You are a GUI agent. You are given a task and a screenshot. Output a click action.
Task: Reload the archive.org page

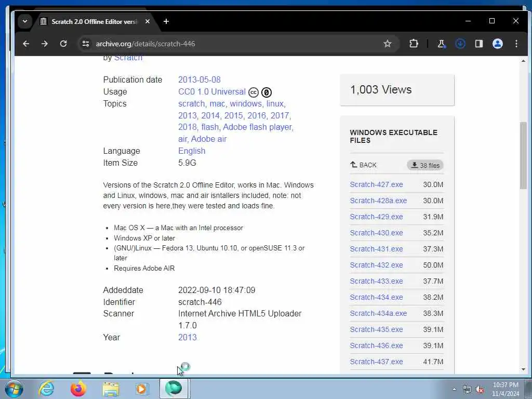[x=63, y=44]
